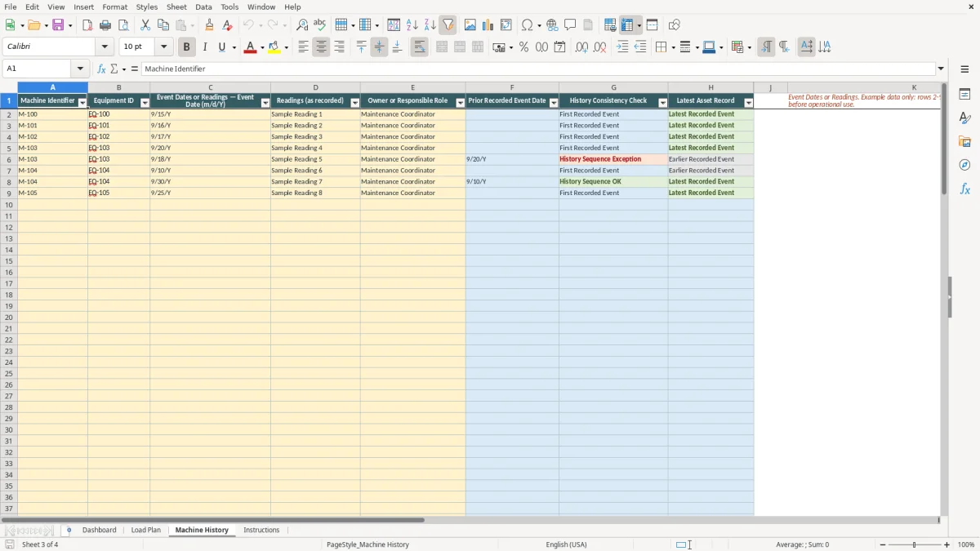This screenshot has width=980, height=551.
Task: Apply the yellow background color
Action: pos(274,47)
